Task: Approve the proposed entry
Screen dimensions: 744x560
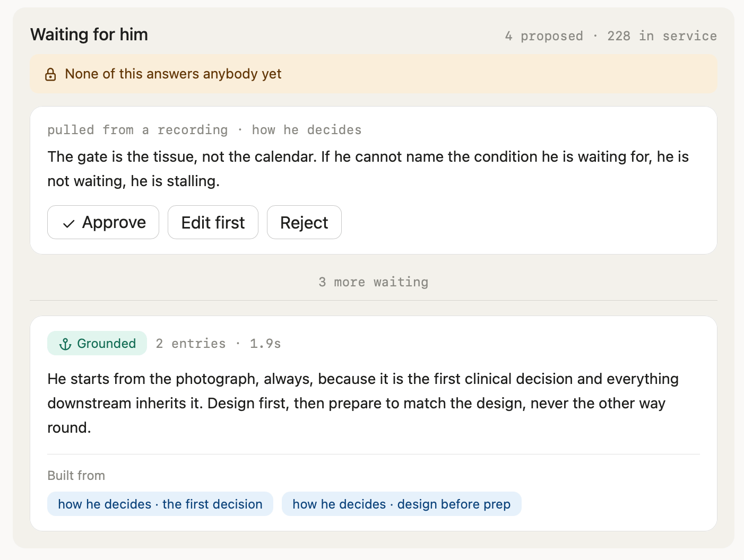Action: (103, 222)
